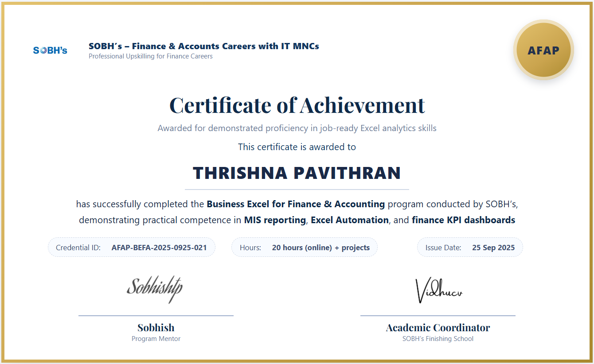
Task: Click the bold MIS reporting text
Action: 275,220
